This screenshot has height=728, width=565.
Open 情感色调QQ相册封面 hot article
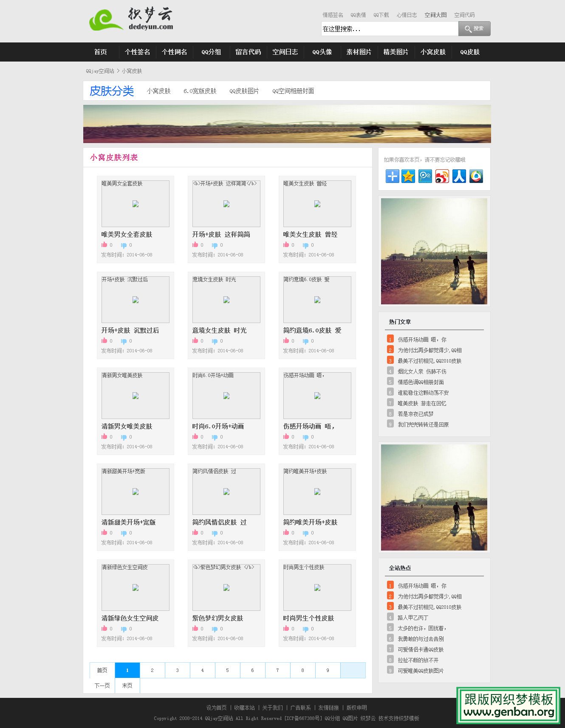click(421, 382)
